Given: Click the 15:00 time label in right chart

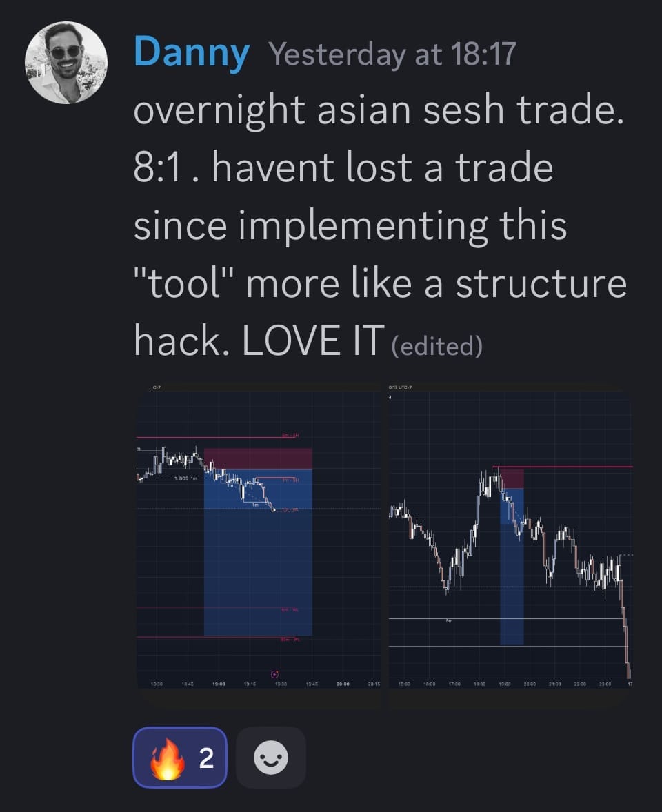Looking at the screenshot, I should tap(404, 684).
